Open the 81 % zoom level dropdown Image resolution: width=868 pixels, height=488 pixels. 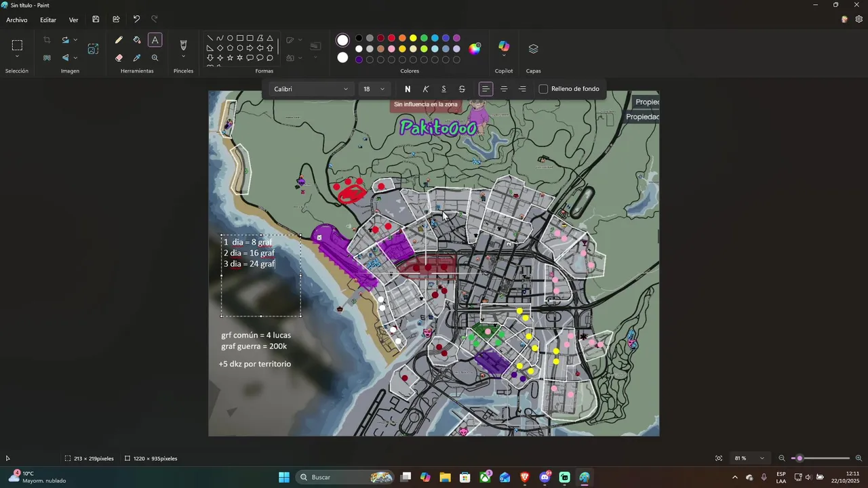[x=749, y=458]
